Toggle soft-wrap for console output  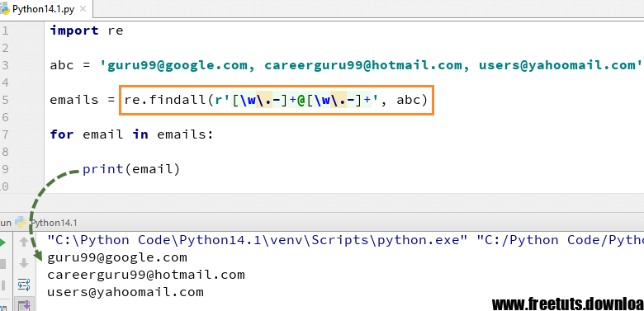point(24,285)
